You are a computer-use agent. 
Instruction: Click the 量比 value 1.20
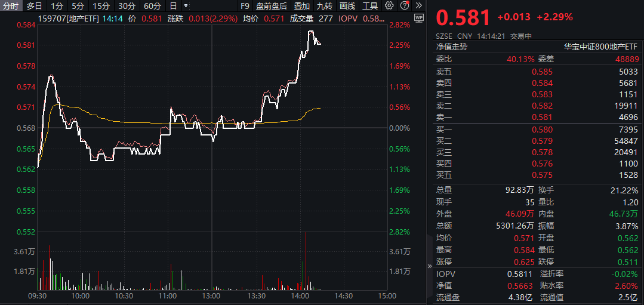point(631,202)
